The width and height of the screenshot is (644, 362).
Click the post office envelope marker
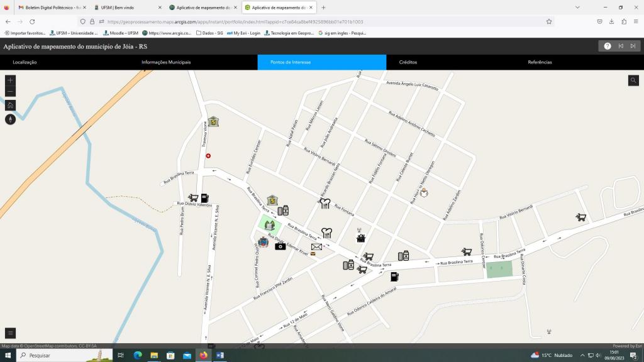pyautogui.click(x=316, y=247)
